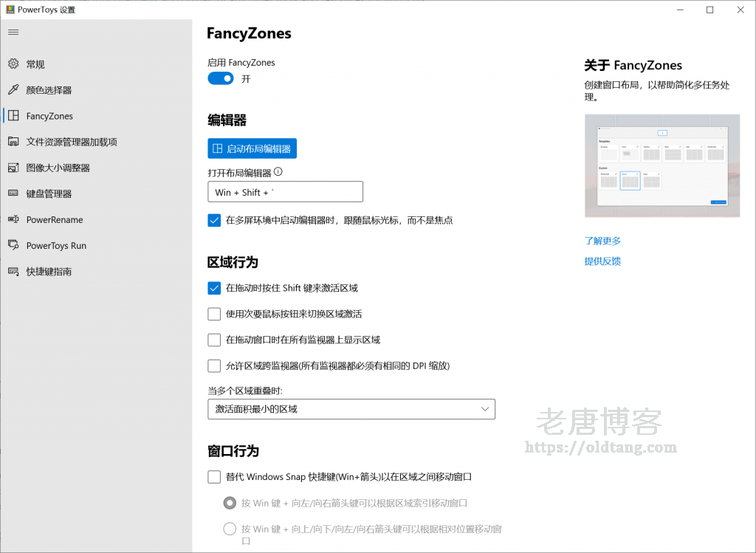The height and width of the screenshot is (553, 756).
Task: Open the PowerToys Run settings page
Action: coord(56,246)
